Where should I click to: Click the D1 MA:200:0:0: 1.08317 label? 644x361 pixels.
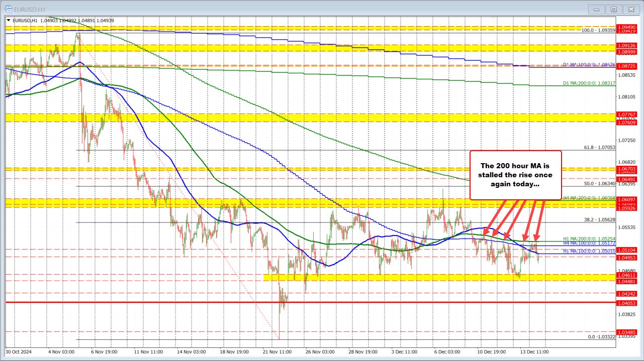click(x=589, y=83)
